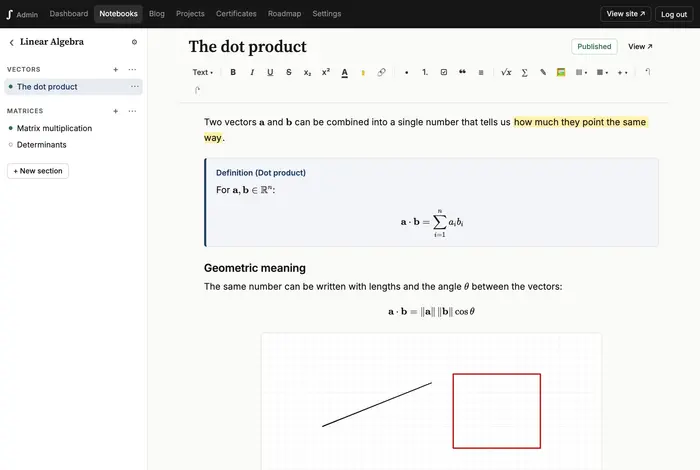
Task: Apply yellow highlight marker
Action: tap(363, 72)
